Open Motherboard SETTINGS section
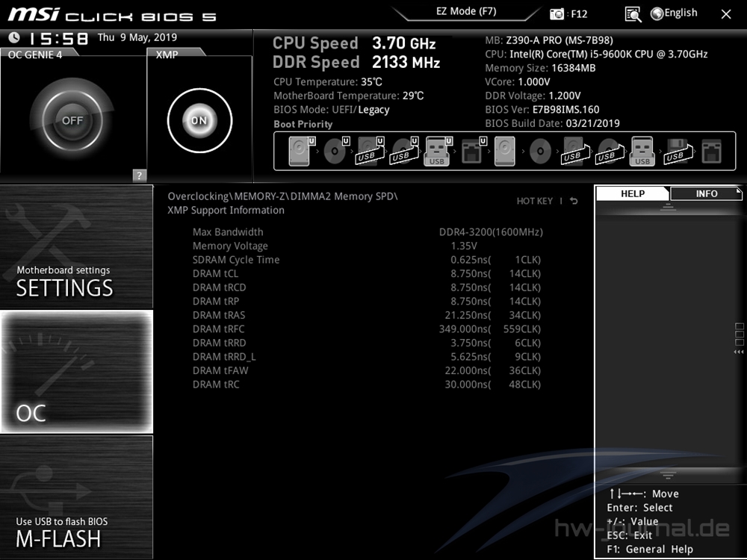This screenshot has height=560, width=747. coord(76,246)
